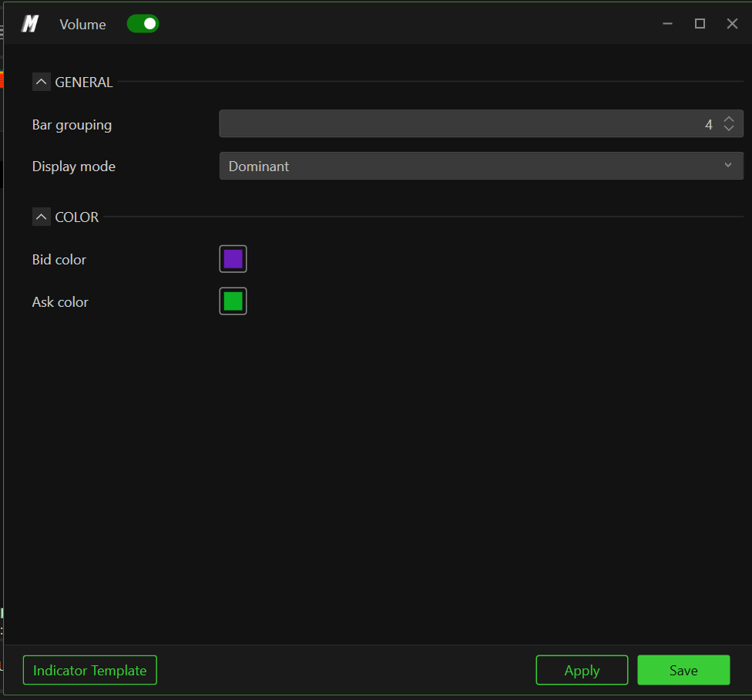Click the Display mode dropdown arrow
The height and width of the screenshot is (700, 752).
click(727, 165)
